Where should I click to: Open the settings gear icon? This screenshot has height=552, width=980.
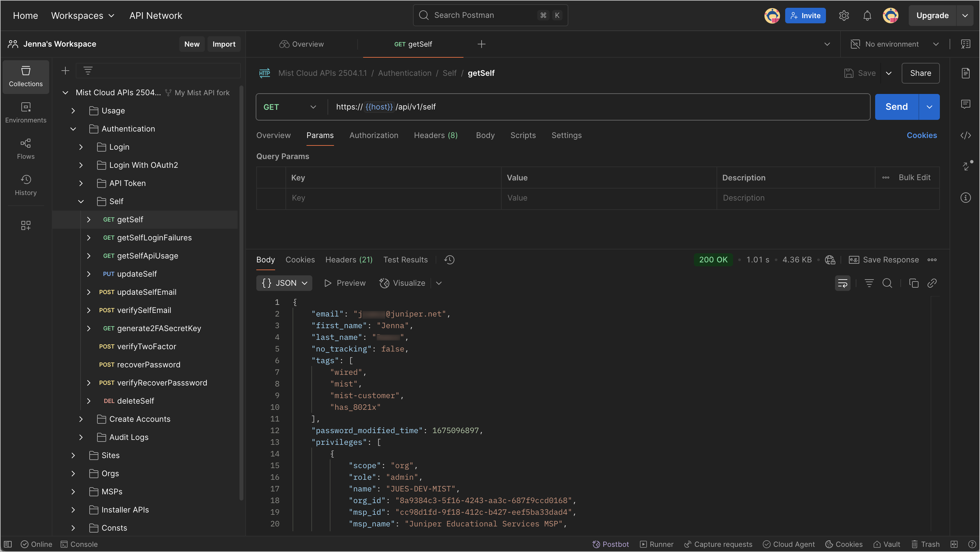(x=844, y=16)
